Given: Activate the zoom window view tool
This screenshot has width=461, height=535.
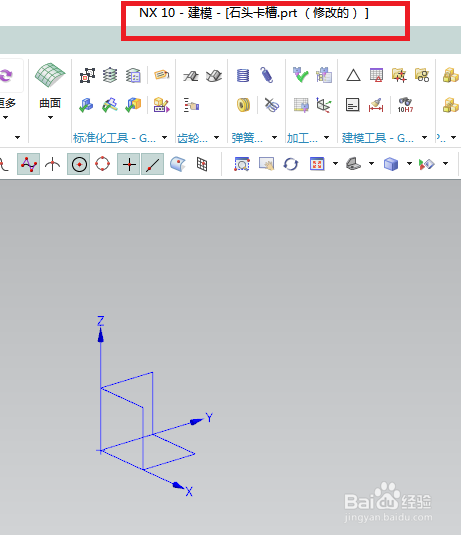Looking at the screenshot, I should coord(242,164).
